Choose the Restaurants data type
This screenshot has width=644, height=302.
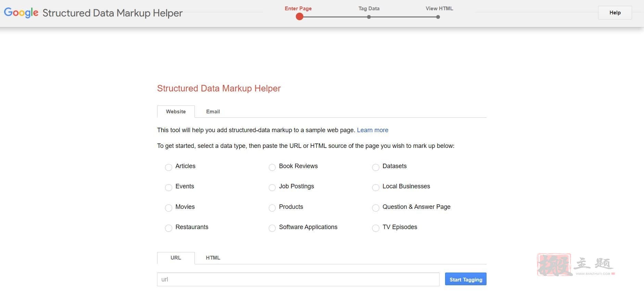168,228
